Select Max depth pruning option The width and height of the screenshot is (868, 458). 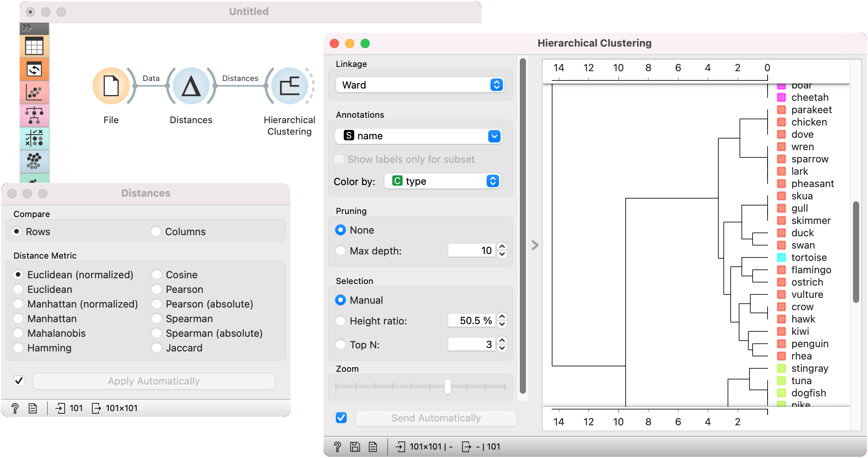tap(341, 251)
